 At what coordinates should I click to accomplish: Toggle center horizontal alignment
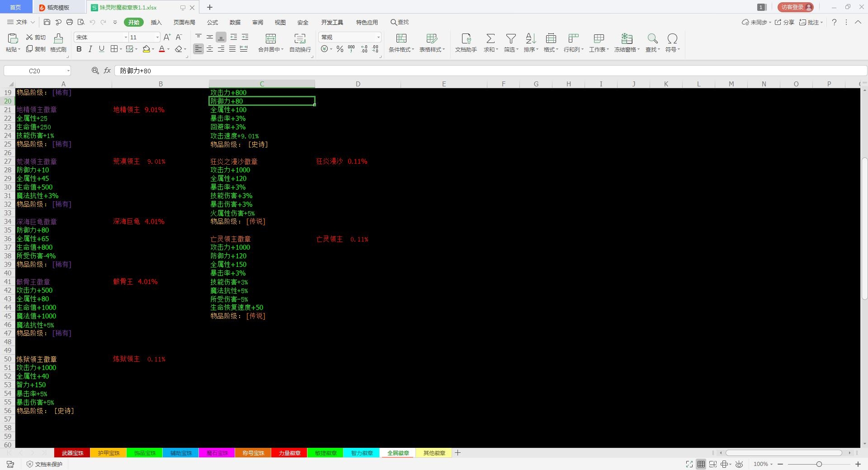(210, 49)
